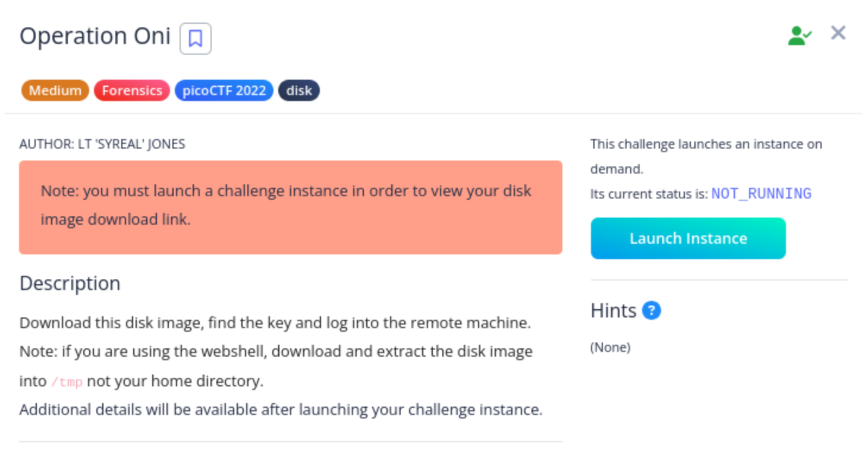Click the 'Additional details will be available' line
The height and width of the screenshot is (472, 868).
pos(281,410)
